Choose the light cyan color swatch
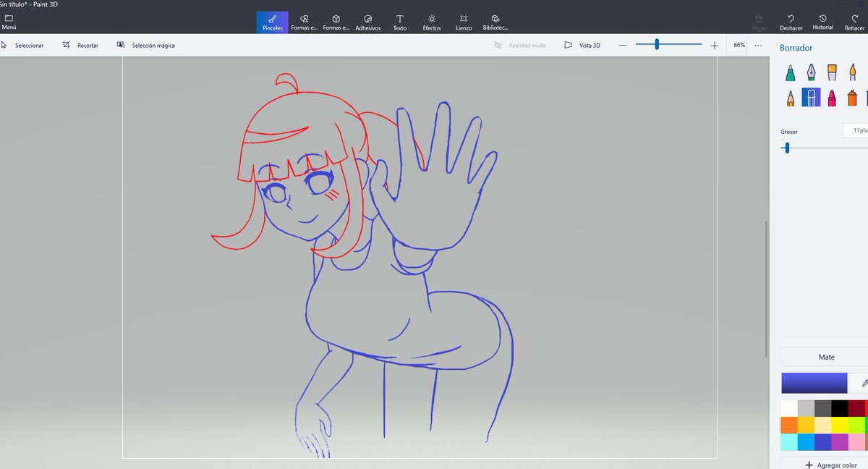 [789, 441]
